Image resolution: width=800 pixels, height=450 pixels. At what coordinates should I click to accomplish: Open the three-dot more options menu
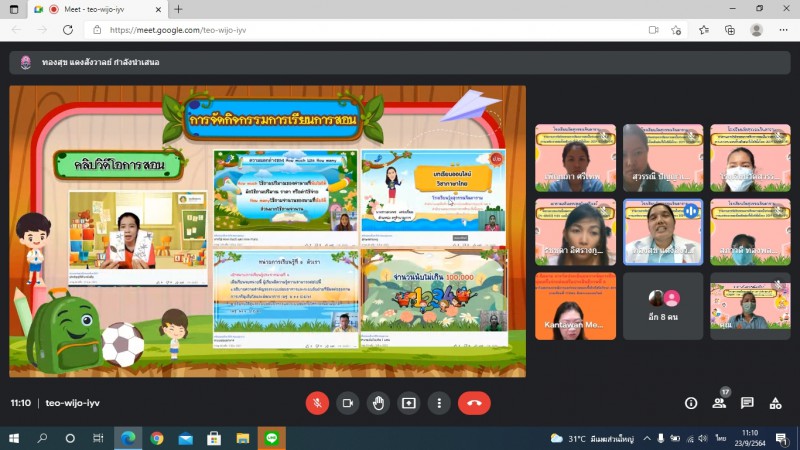coord(439,403)
